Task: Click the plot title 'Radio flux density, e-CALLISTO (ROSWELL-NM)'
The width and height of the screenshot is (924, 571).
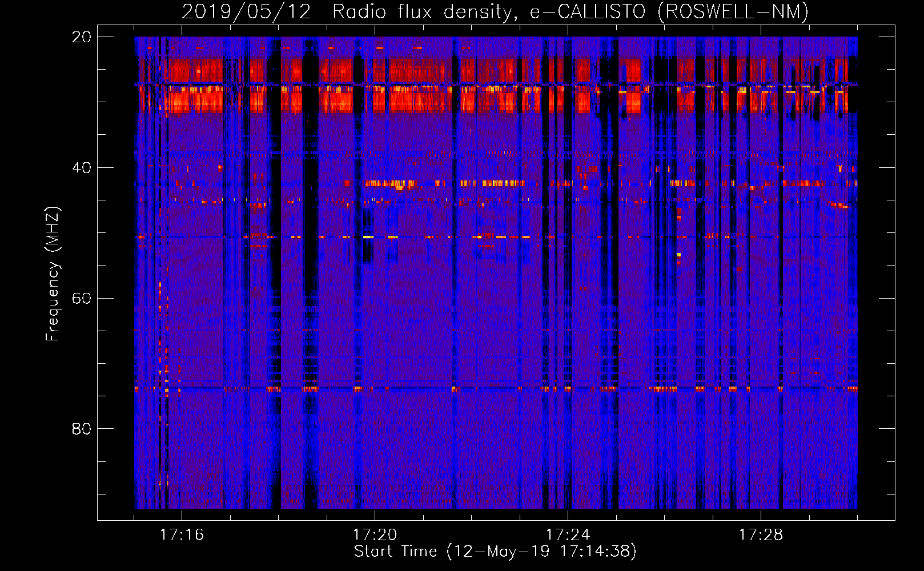Action: tap(571, 11)
